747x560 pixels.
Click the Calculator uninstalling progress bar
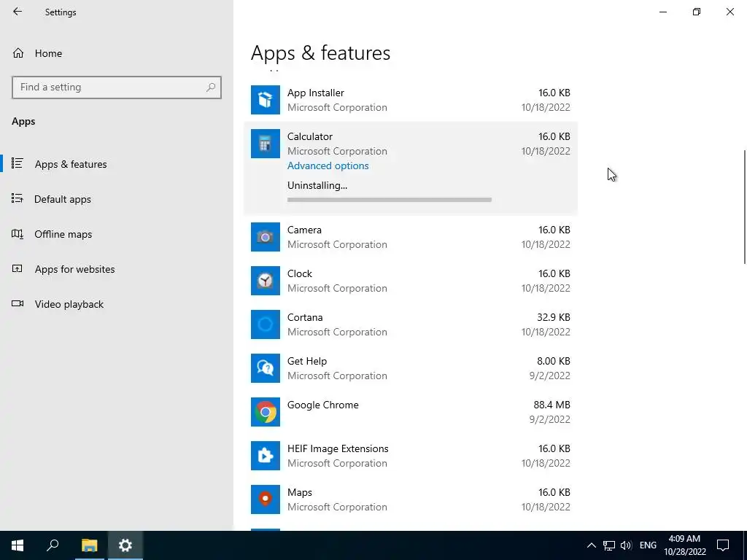click(x=390, y=200)
